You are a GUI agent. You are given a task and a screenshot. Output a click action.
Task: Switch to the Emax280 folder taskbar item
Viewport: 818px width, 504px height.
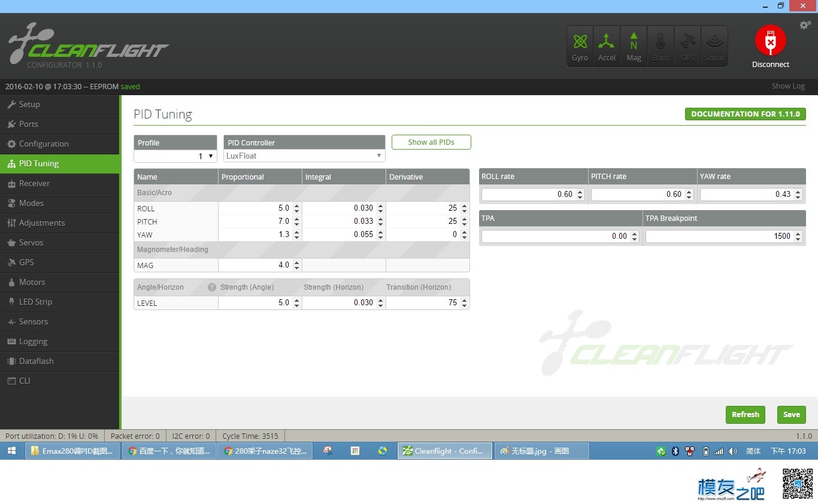click(x=72, y=451)
